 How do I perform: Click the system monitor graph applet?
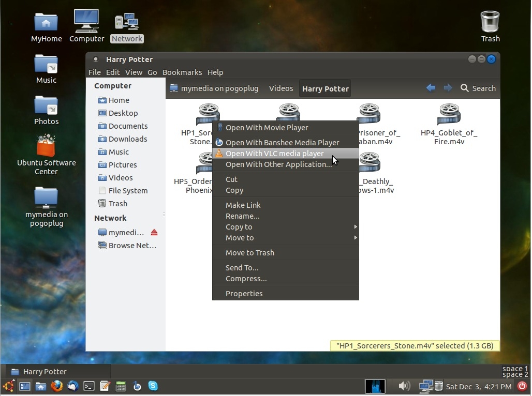(x=375, y=386)
